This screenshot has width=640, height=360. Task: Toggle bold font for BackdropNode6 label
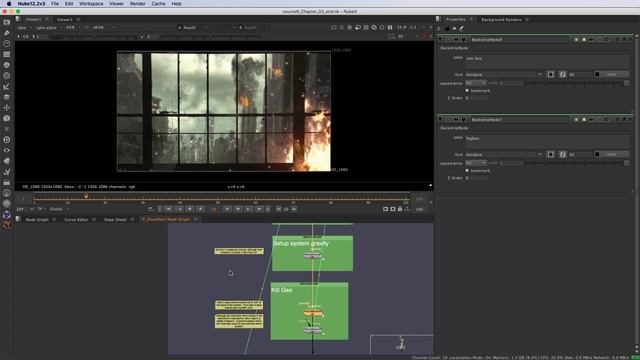pos(551,74)
